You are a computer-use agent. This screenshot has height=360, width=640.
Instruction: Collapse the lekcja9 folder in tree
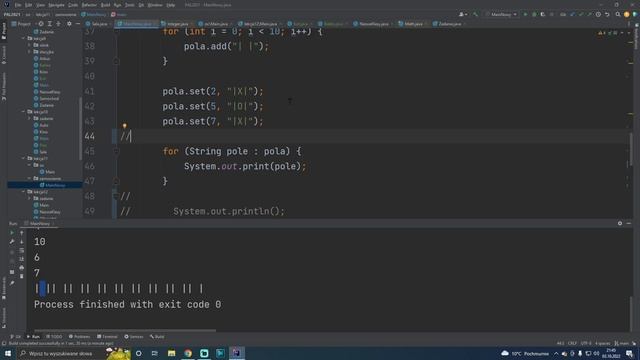[23, 38]
